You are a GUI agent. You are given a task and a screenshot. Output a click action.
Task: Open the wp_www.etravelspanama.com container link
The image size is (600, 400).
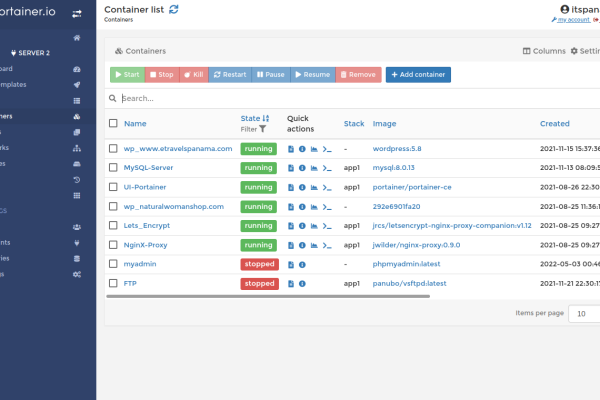pyautogui.click(x=177, y=149)
